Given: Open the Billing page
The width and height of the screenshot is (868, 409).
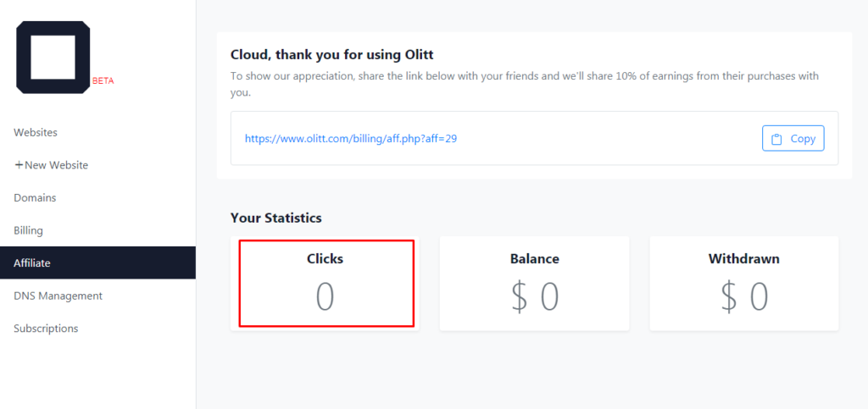Looking at the screenshot, I should click(28, 230).
